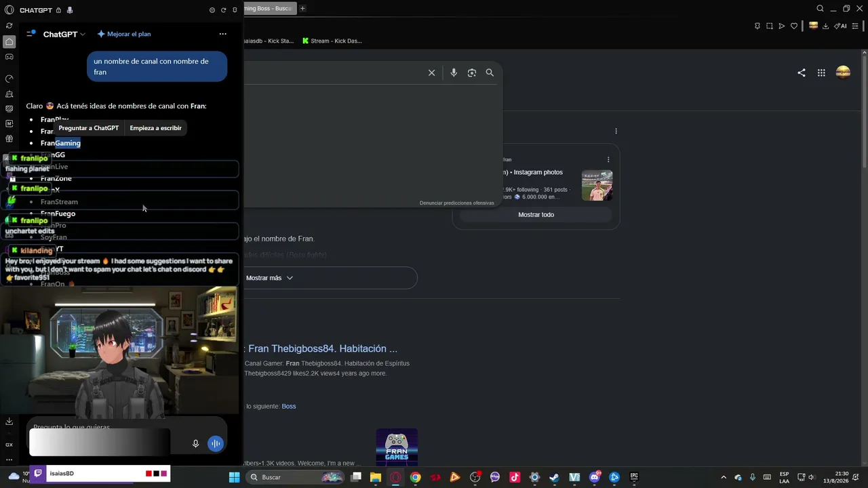Show hidden system tray icons
This screenshot has height=488, width=868.
pos(724,477)
